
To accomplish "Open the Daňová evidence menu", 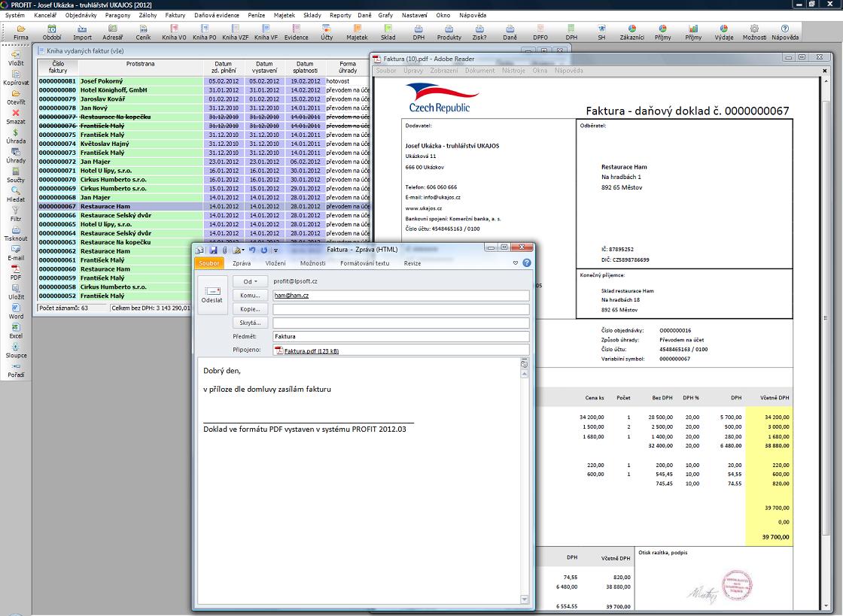I will (x=217, y=15).
